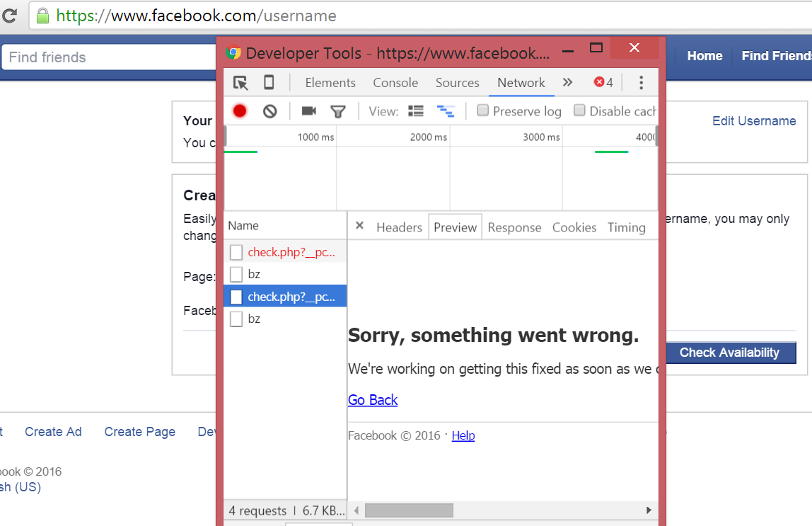The image size is (812, 526).
Task: Clear the network log icon
Action: pyautogui.click(x=269, y=111)
